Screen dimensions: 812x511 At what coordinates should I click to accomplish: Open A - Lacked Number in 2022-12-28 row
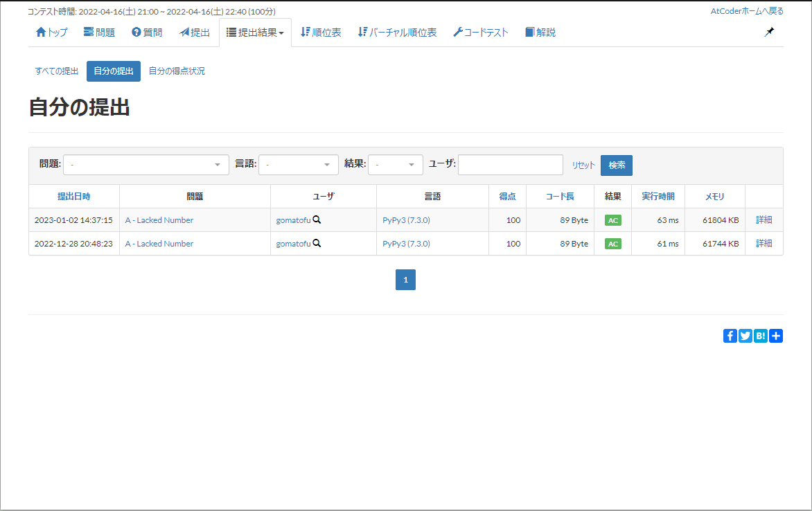click(x=159, y=244)
